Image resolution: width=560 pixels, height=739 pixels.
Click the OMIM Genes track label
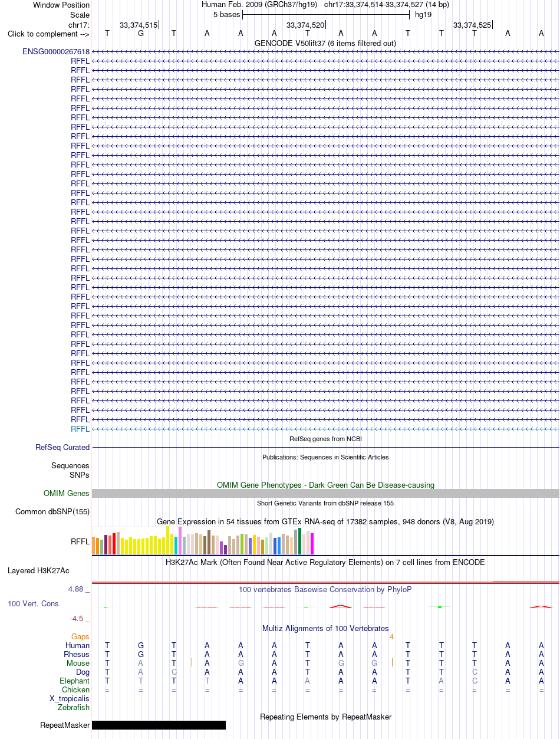click(67, 494)
